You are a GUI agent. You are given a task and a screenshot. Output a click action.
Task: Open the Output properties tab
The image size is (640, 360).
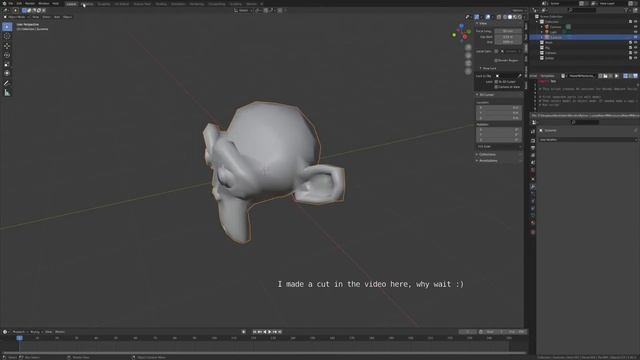pos(533,148)
